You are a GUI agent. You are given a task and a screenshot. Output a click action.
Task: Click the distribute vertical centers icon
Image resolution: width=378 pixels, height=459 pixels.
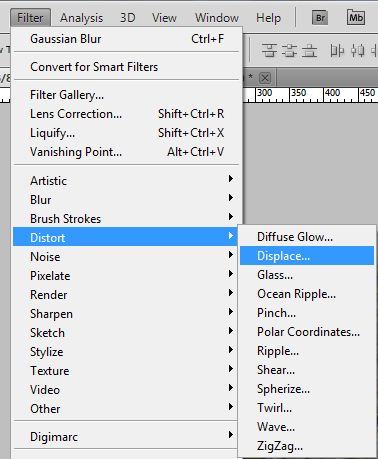coord(289,51)
